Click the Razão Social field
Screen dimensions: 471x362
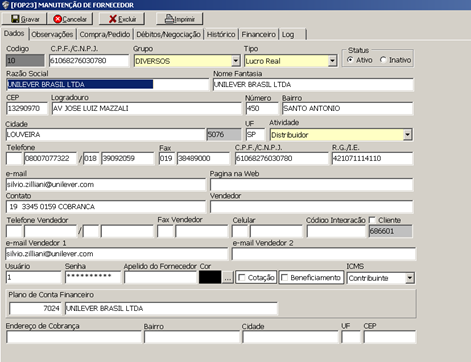(107, 84)
